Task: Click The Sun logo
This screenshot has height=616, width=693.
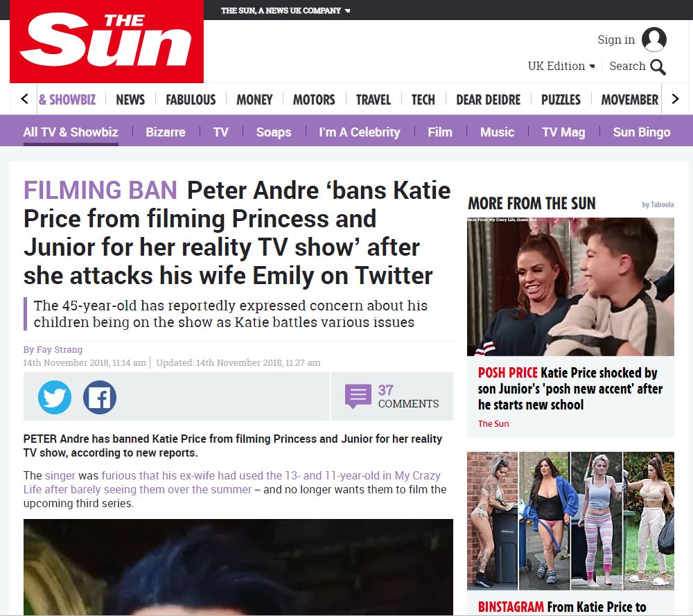Action: 107,42
